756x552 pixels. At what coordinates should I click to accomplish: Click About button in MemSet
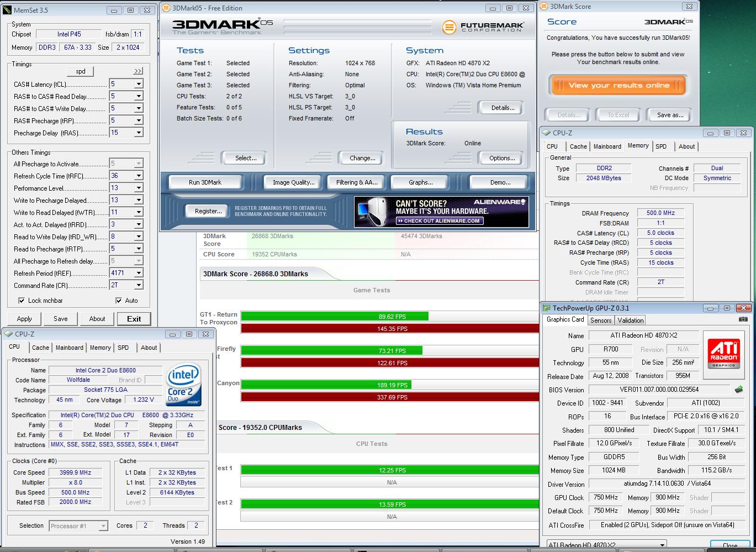coord(97,319)
